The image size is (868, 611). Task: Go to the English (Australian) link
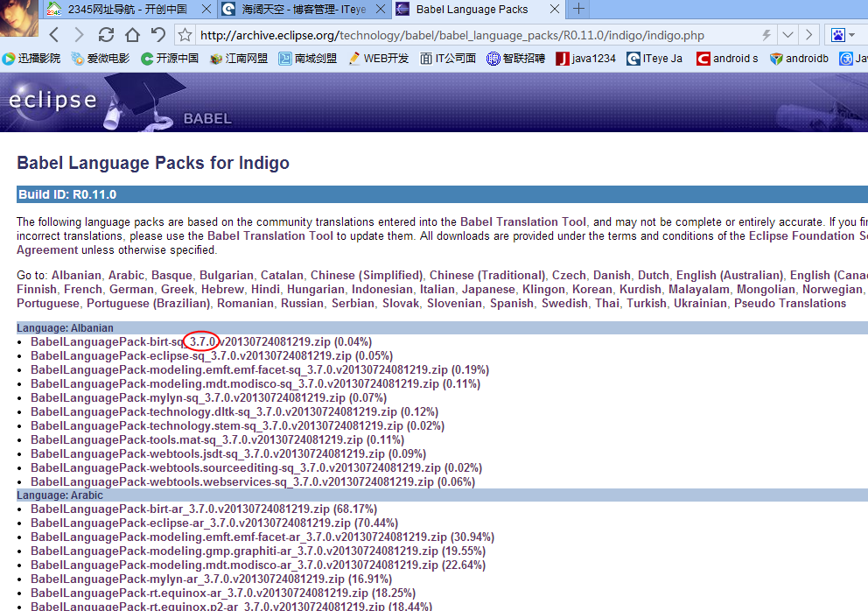(730, 276)
